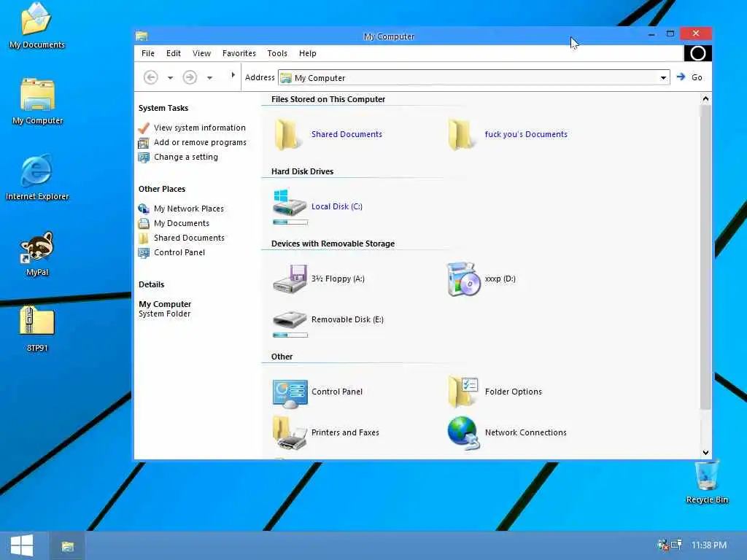
Task: Click the Details header
Action: (x=152, y=285)
